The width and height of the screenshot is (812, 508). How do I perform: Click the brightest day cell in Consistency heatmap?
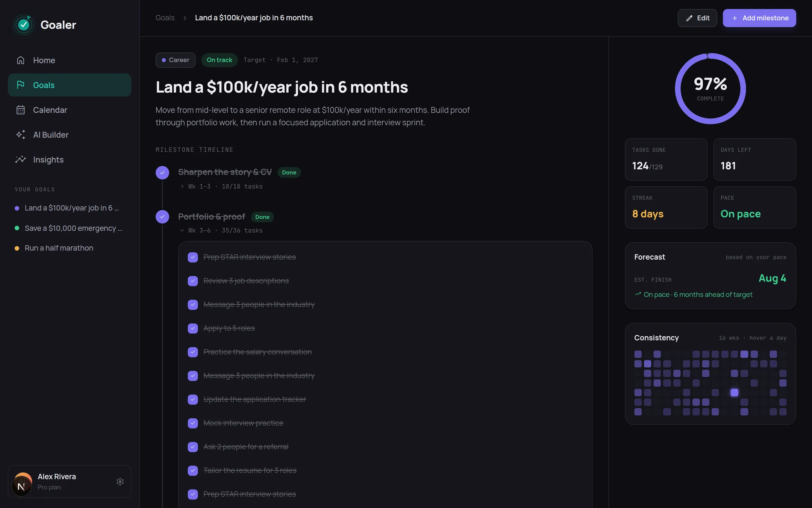coord(735,393)
